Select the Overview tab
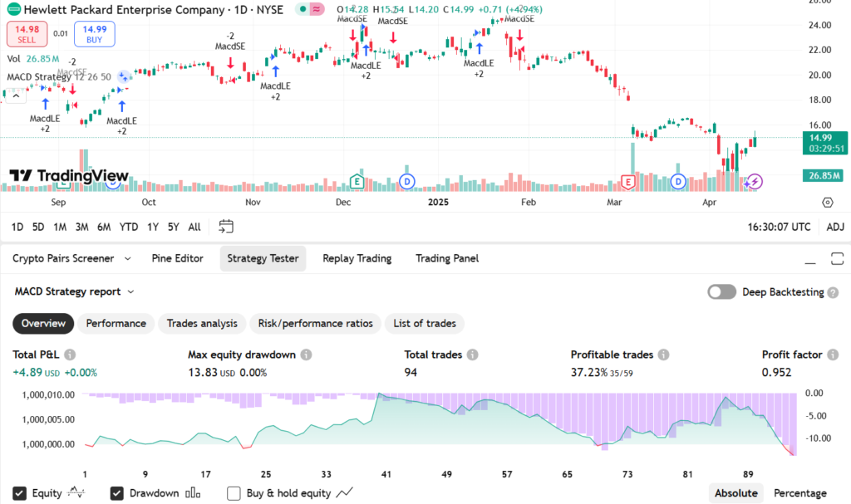Viewport: 851px width, 504px height. click(43, 323)
